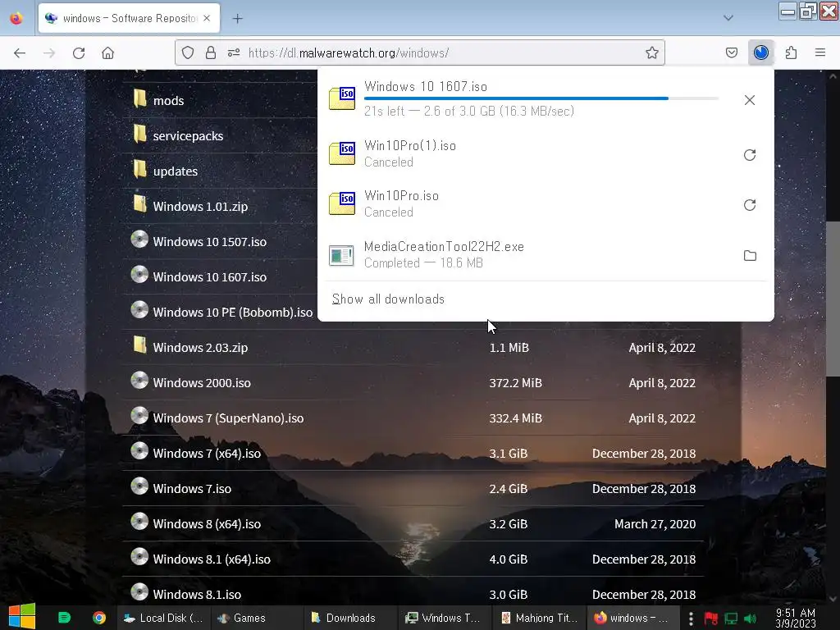This screenshot has height=630, width=840.
Task: Open the green chat app on taskbar
Action: (64, 618)
